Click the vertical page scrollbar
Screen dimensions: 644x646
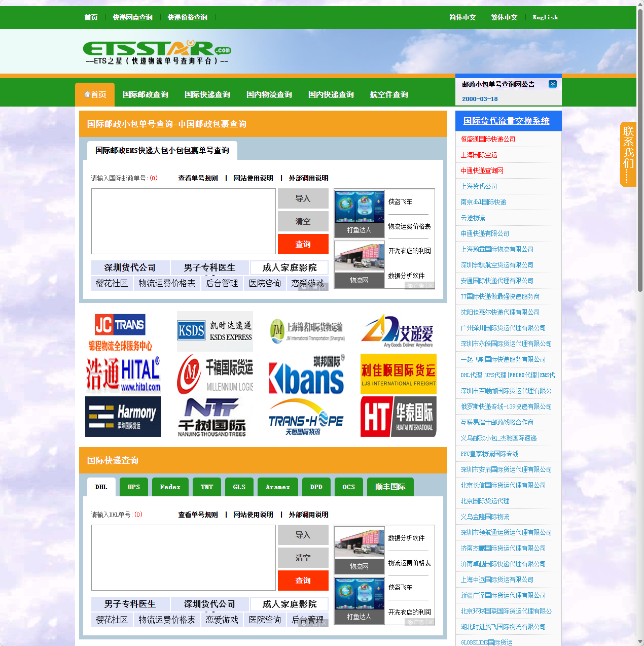(x=640, y=152)
